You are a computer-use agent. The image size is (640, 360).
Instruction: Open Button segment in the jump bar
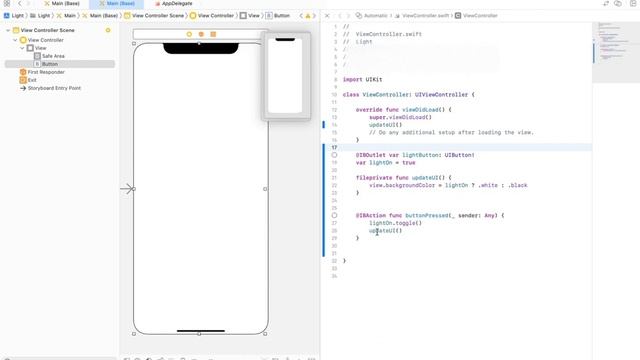click(278, 16)
